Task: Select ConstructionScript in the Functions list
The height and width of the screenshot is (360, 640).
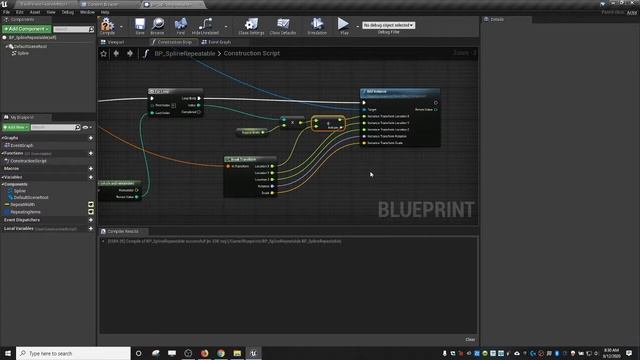Action: click(28, 161)
